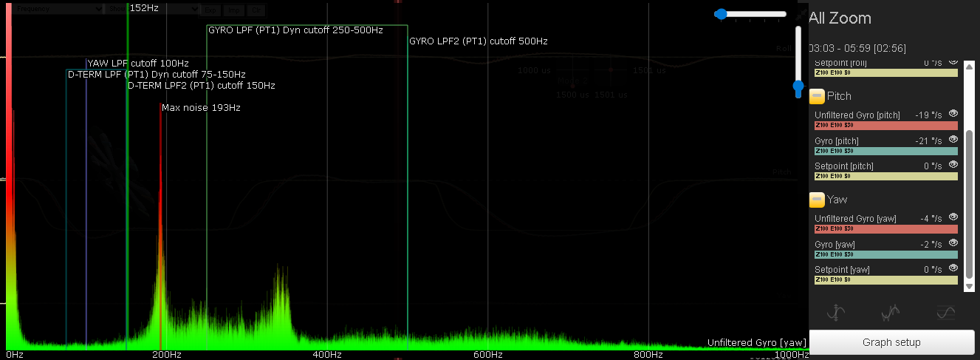This screenshot has height=360, width=980.
Task: Collapse the Pitch graph group
Action: [x=817, y=96]
